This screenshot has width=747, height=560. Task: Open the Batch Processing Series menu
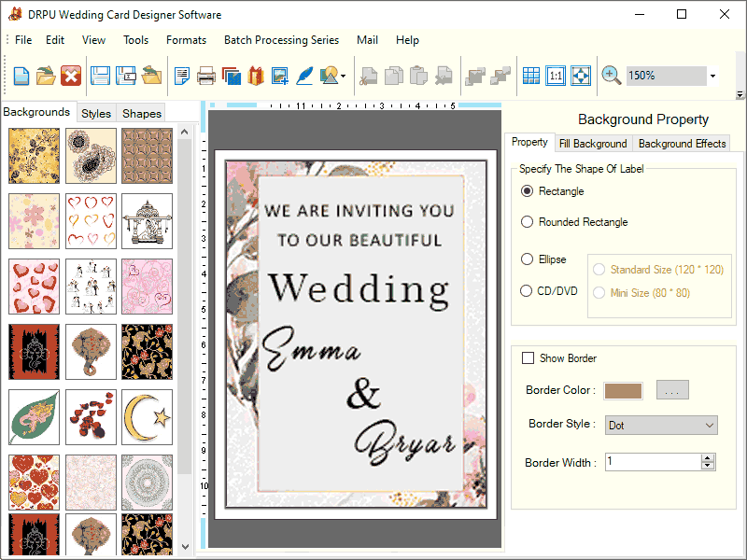tap(281, 40)
